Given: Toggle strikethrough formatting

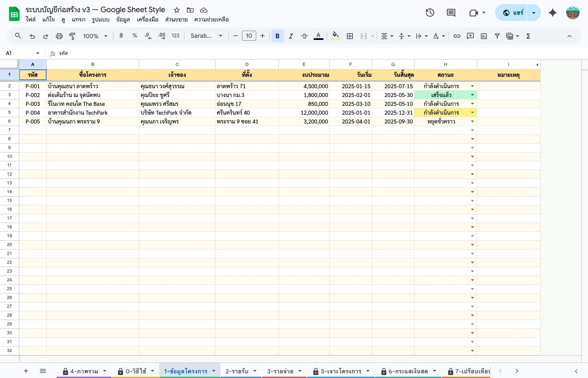Looking at the screenshot, I should pos(304,36).
